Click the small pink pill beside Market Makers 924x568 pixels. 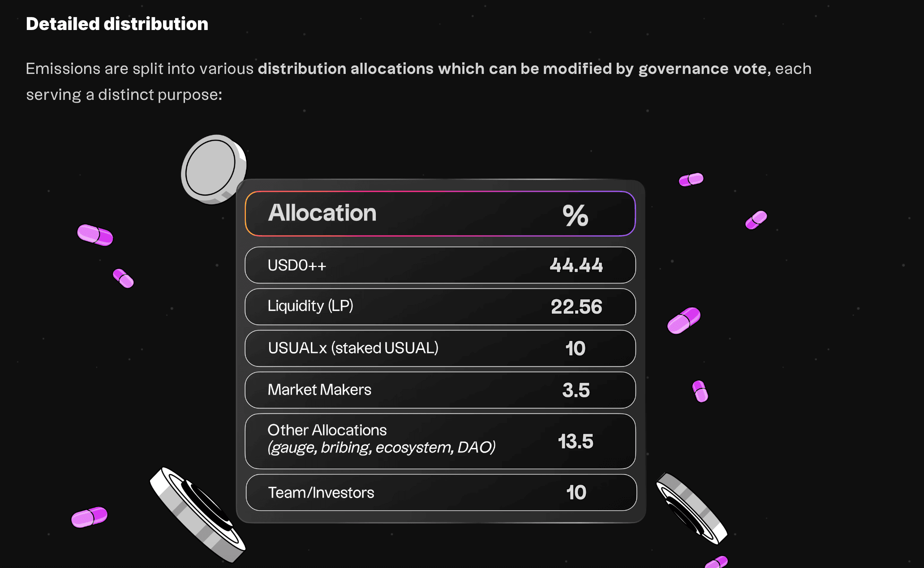(x=700, y=391)
